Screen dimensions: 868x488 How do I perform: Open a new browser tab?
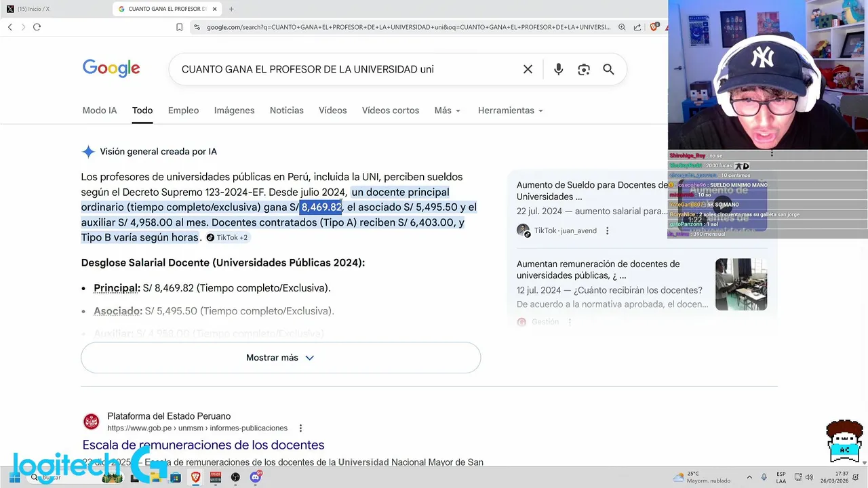click(x=231, y=9)
